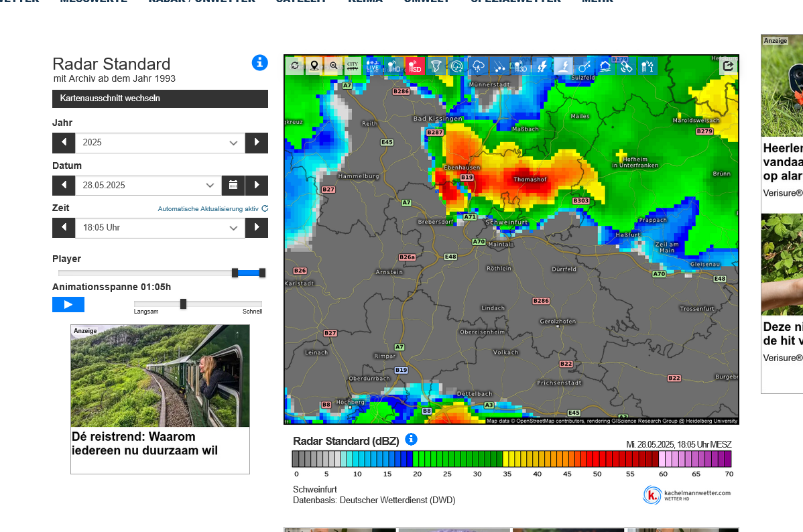Click Gerolzhofen label on the map

[x=558, y=321]
